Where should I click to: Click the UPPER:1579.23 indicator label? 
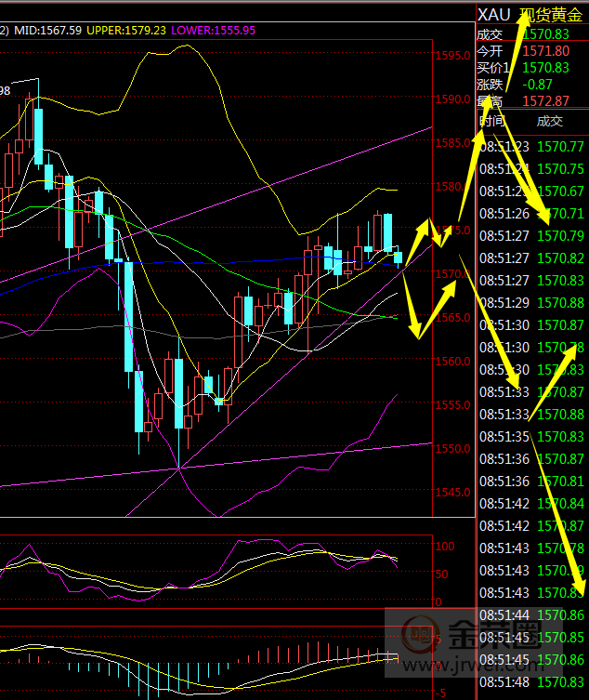(126, 31)
